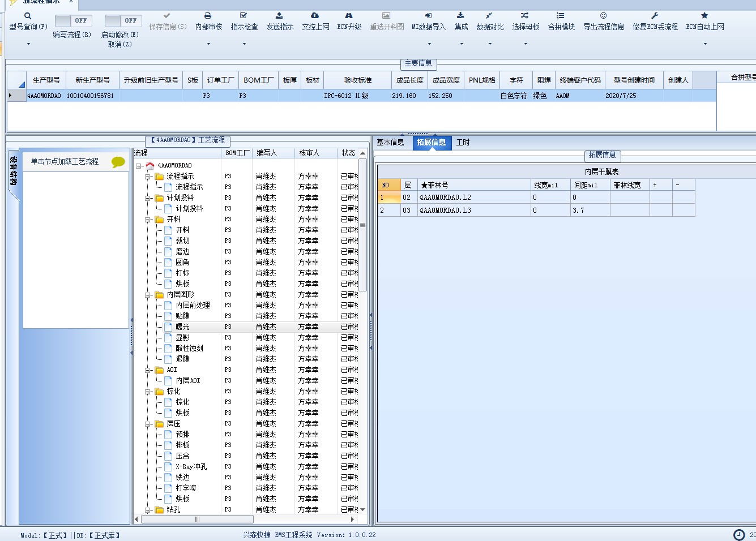Screen dimensions: 756x541
Task: Sort by 型号创建时间 column header
Action: pos(634,80)
